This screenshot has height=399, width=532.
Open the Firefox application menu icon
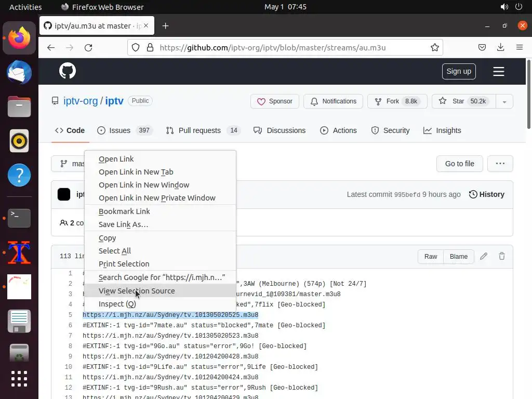coord(520,47)
